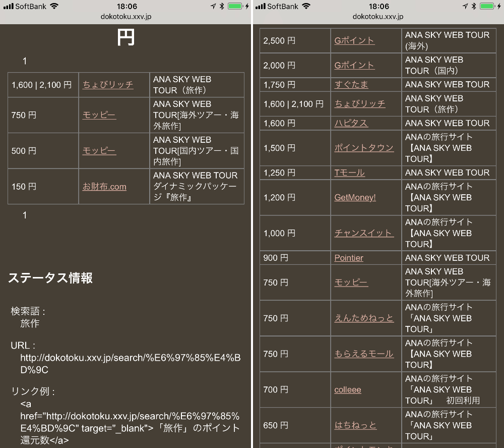This screenshot has height=448, width=504.
Task: Open the えんためねっと link
Action: point(364,318)
